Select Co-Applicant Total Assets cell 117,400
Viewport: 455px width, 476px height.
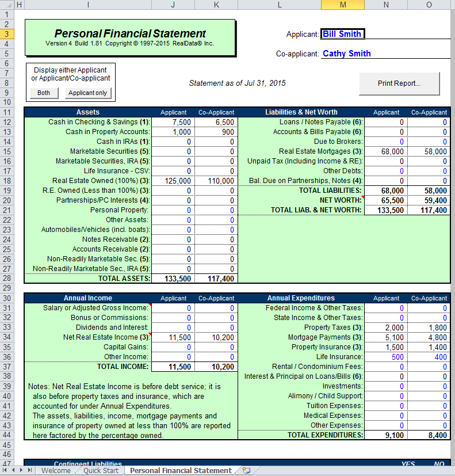(216, 279)
